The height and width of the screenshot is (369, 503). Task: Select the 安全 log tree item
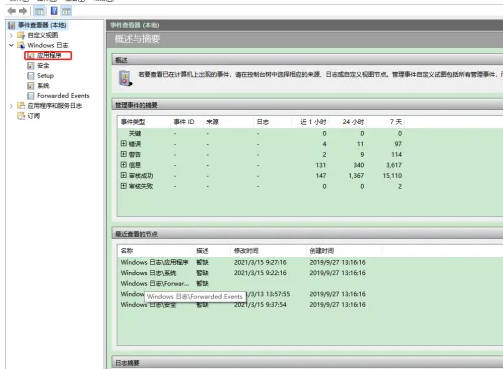tap(43, 65)
